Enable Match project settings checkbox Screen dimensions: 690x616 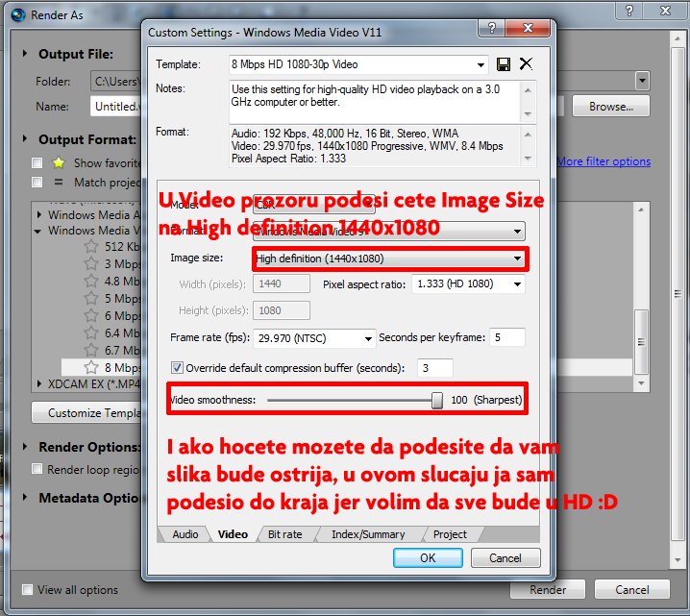[37, 183]
